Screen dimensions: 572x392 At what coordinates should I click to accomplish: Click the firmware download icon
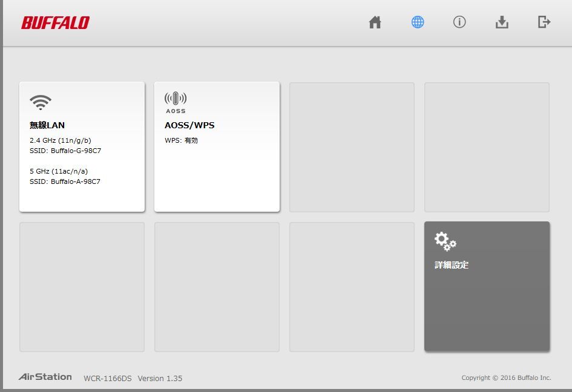pyautogui.click(x=502, y=22)
